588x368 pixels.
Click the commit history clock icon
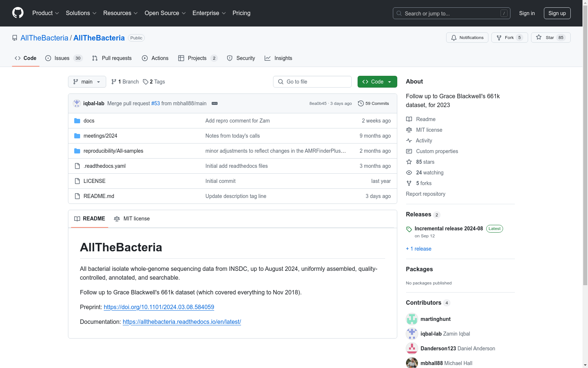tap(361, 103)
